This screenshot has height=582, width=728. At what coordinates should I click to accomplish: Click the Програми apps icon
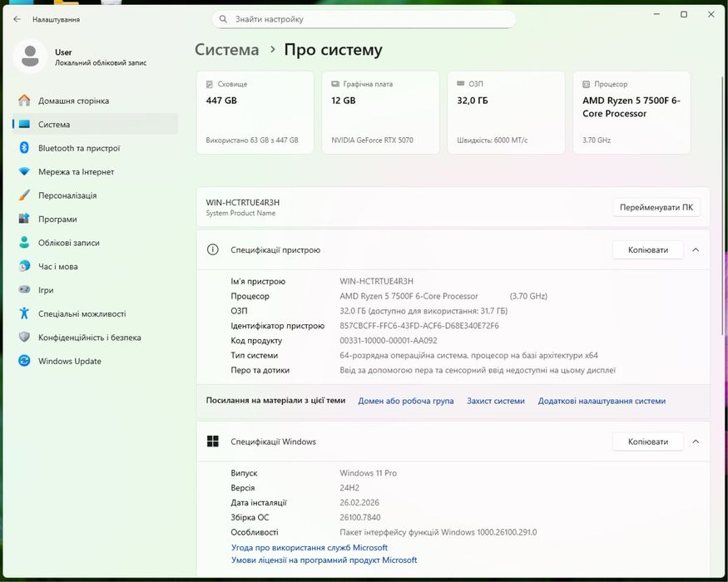[24, 219]
